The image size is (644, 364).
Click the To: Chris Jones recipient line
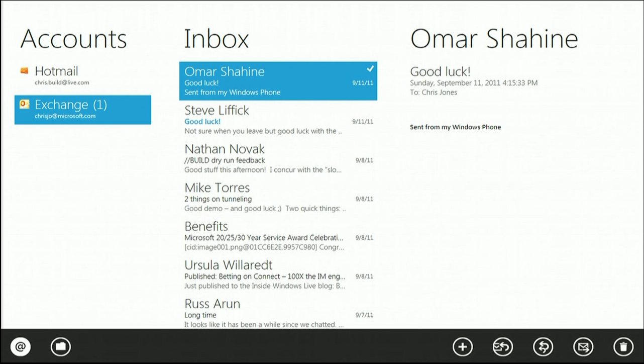coord(434,93)
